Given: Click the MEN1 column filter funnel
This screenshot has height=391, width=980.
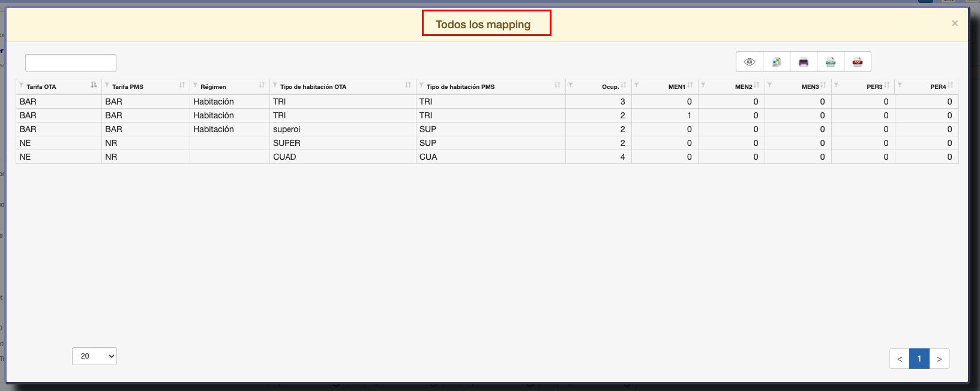Looking at the screenshot, I should pyautogui.click(x=637, y=85).
